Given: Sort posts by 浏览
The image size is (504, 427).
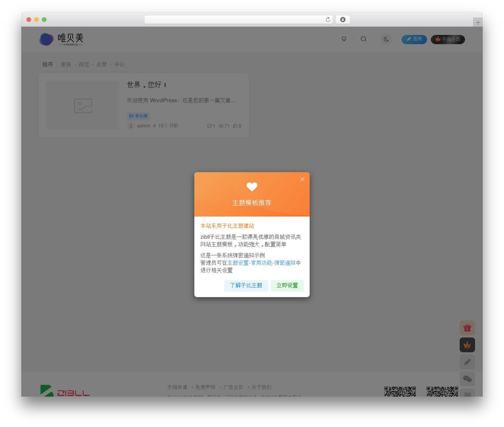Looking at the screenshot, I should (x=83, y=65).
